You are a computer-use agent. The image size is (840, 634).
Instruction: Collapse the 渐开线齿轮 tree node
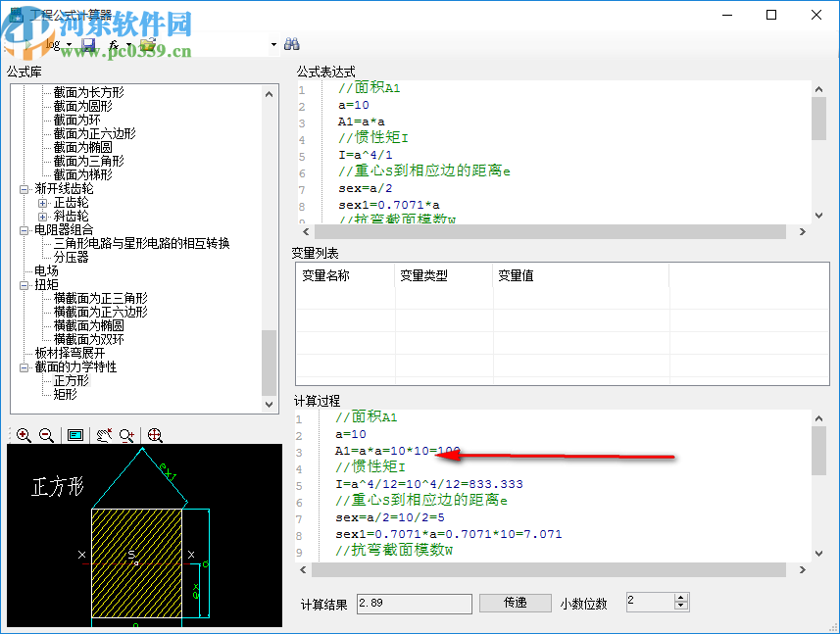[24, 189]
